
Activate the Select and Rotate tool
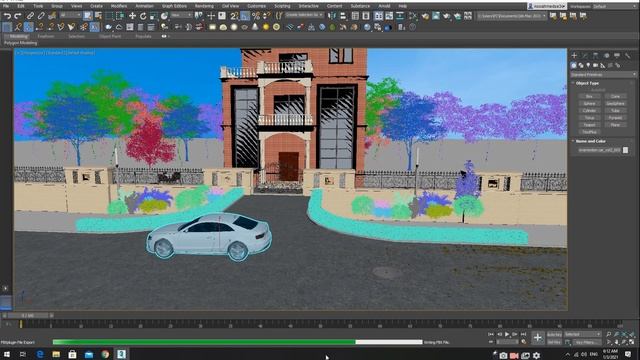143,16
